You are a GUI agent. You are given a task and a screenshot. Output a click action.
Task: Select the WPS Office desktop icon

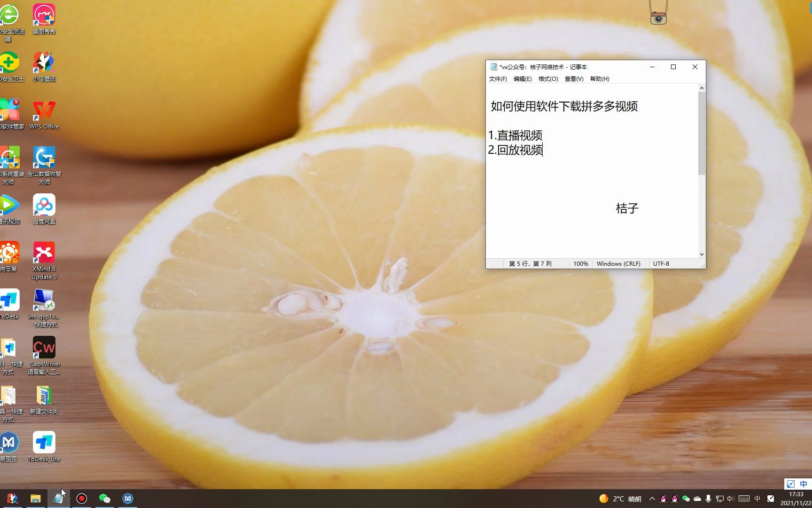click(x=44, y=114)
